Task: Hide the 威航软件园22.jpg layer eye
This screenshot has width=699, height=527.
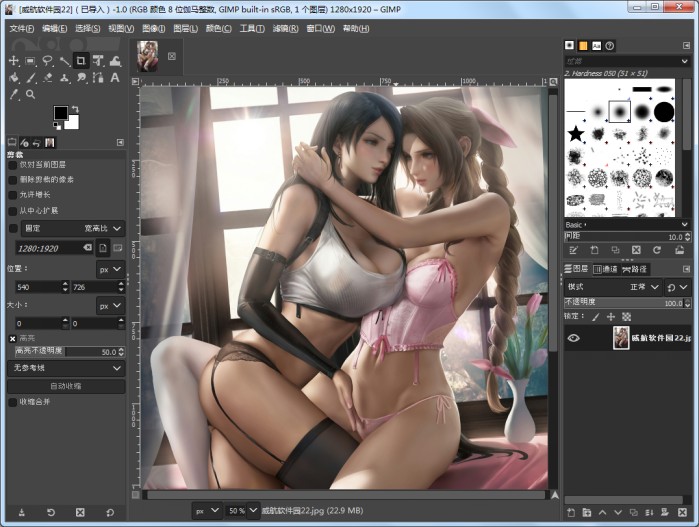Action: tap(574, 338)
